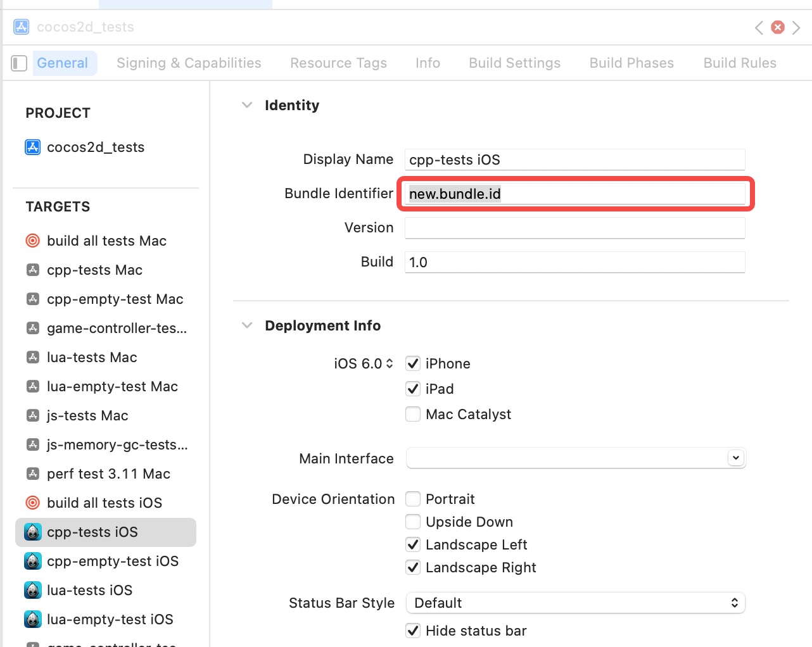Click the Bundle Identifier field

[x=575, y=194]
